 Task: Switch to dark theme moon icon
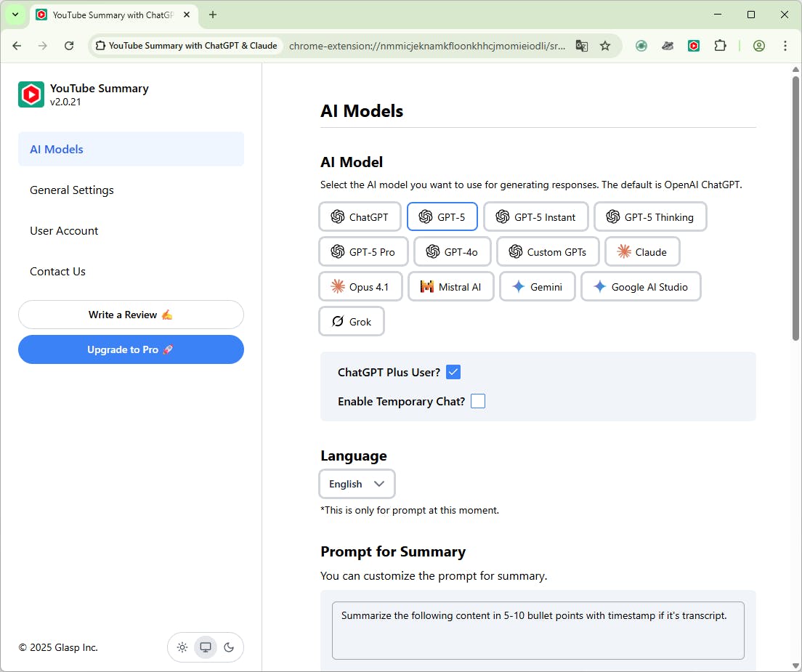coord(229,647)
